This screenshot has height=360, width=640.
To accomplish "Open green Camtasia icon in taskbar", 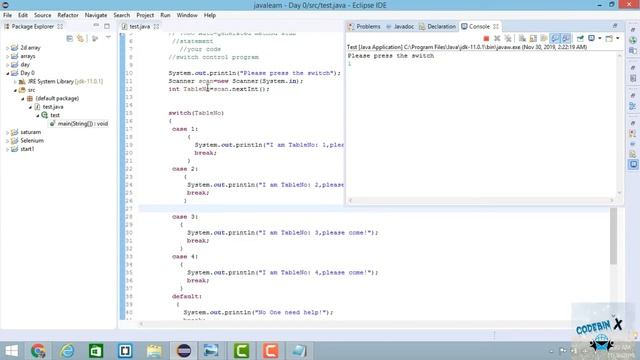I will [x=242, y=351].
